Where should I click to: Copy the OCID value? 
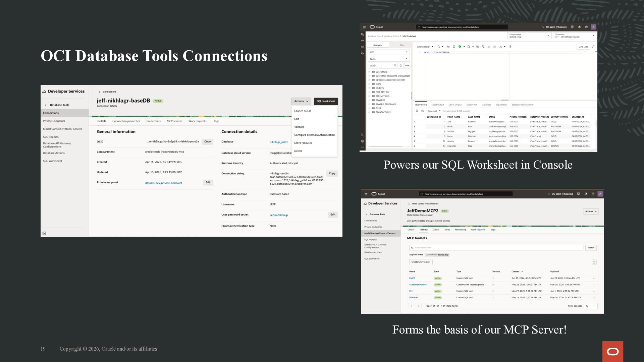coord(208,142)
